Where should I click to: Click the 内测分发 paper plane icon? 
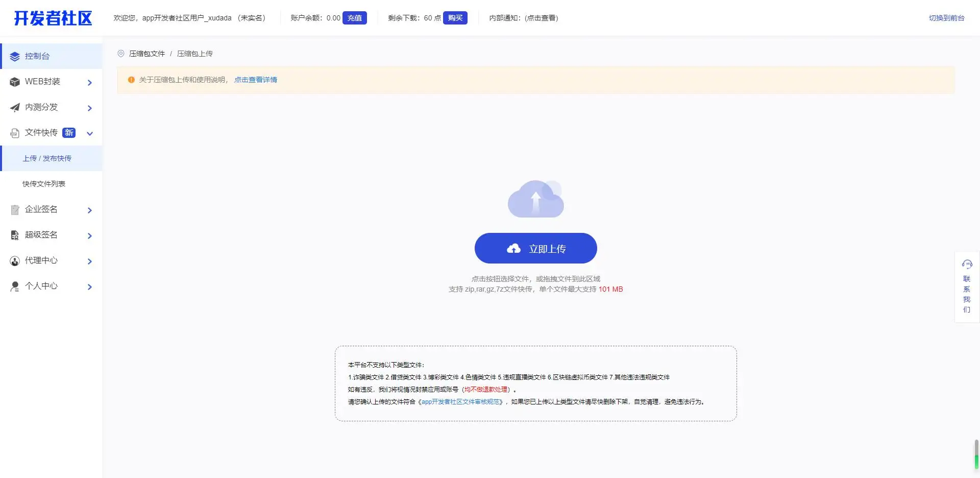tap(15, 107)
